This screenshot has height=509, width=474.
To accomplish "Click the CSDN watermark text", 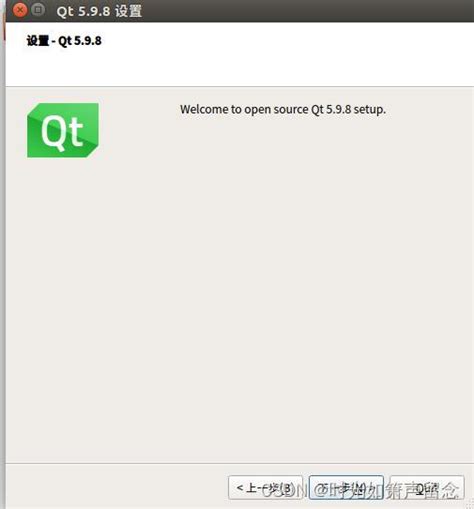I will (x=359, y=491).
